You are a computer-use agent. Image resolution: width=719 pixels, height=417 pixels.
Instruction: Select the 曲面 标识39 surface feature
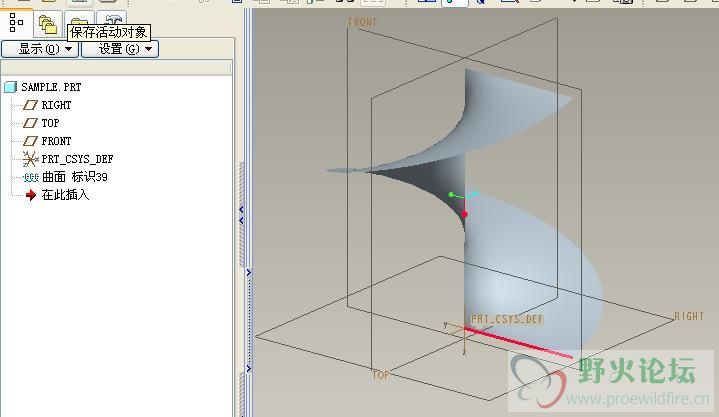(74, 177)
